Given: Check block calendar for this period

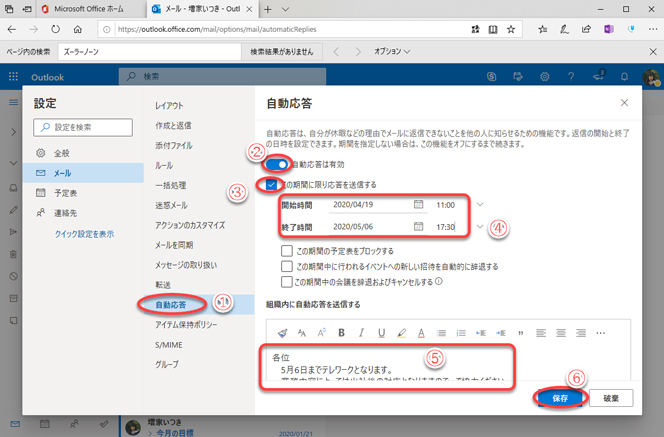Looking at the screenshot, I should click(287, 251).
